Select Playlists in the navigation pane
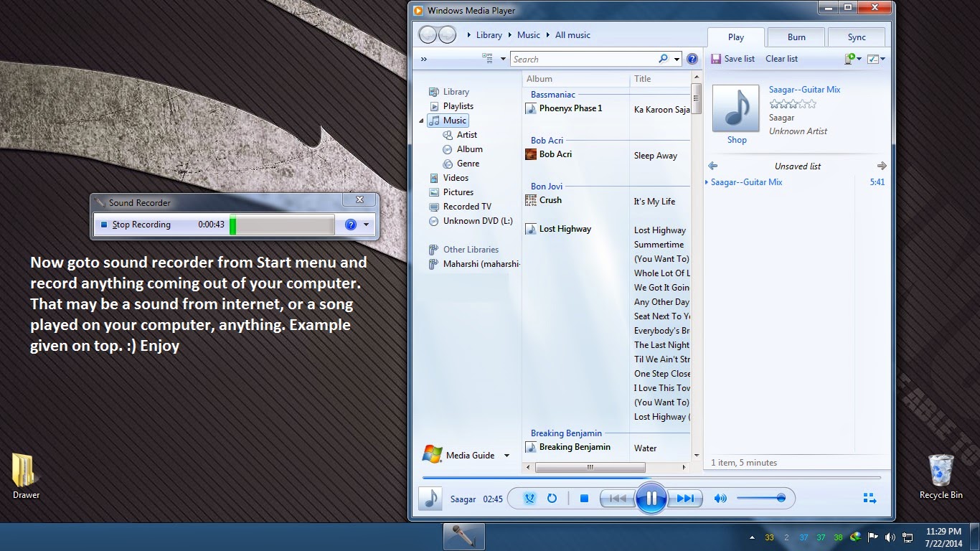The width and height of the screenshot is (980, 551). tap(458, 106)
